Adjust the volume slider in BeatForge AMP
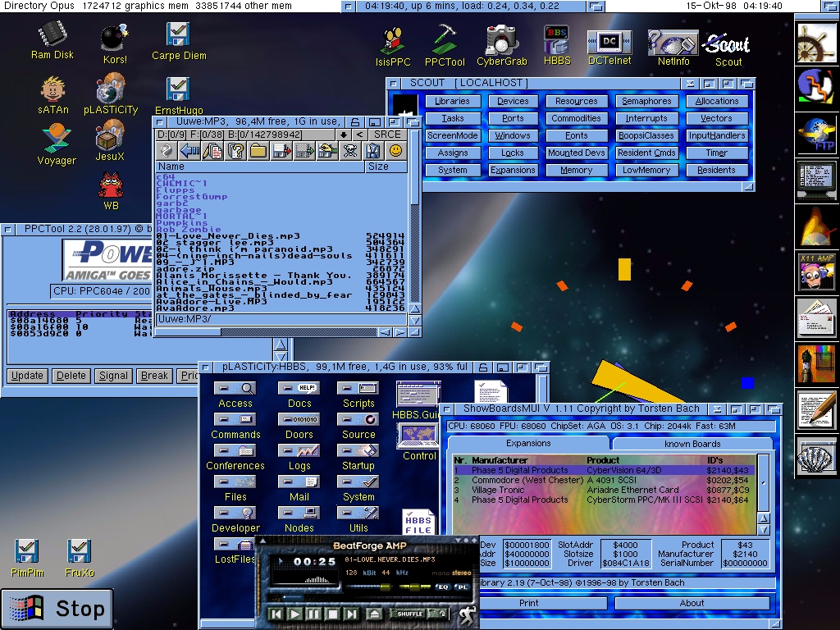This screenshot has width=840, height=630. click(368, 587)
